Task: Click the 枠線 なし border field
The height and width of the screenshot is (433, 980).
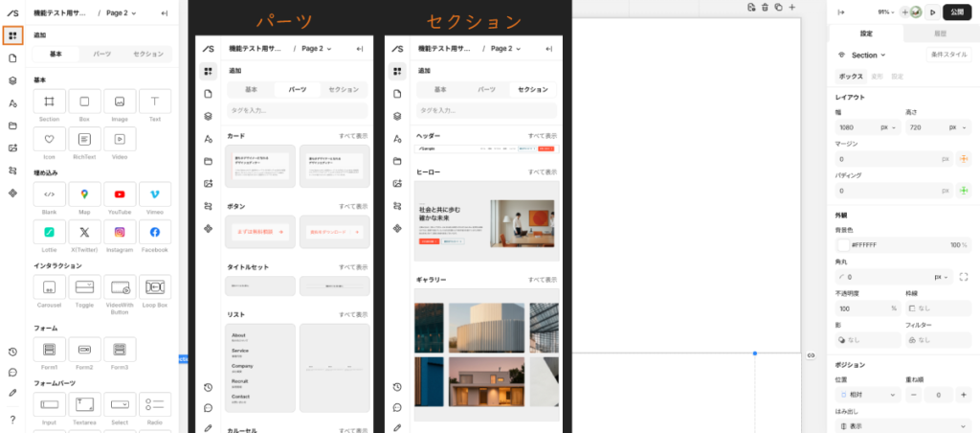Action: (x=938, y=308)
